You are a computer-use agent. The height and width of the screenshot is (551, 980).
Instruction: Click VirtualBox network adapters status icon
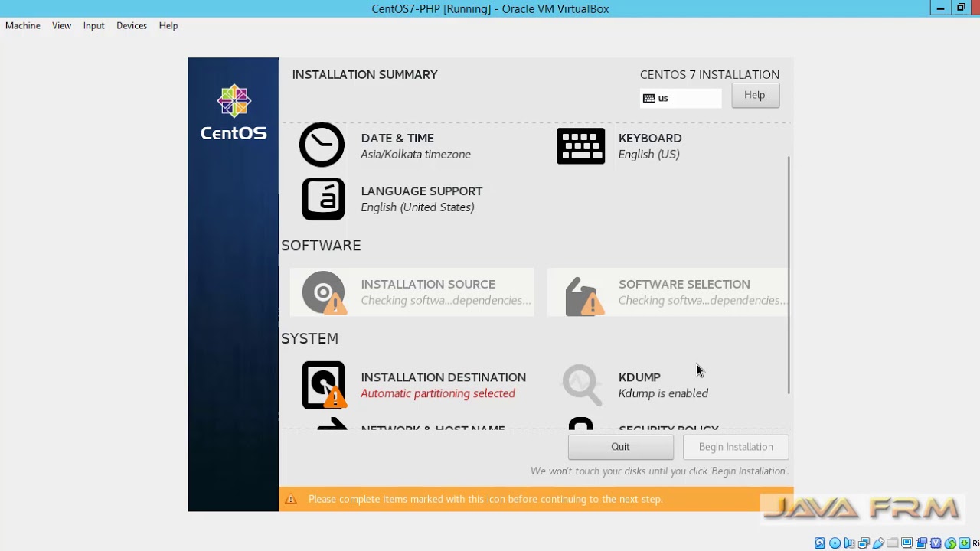[864, 543]
